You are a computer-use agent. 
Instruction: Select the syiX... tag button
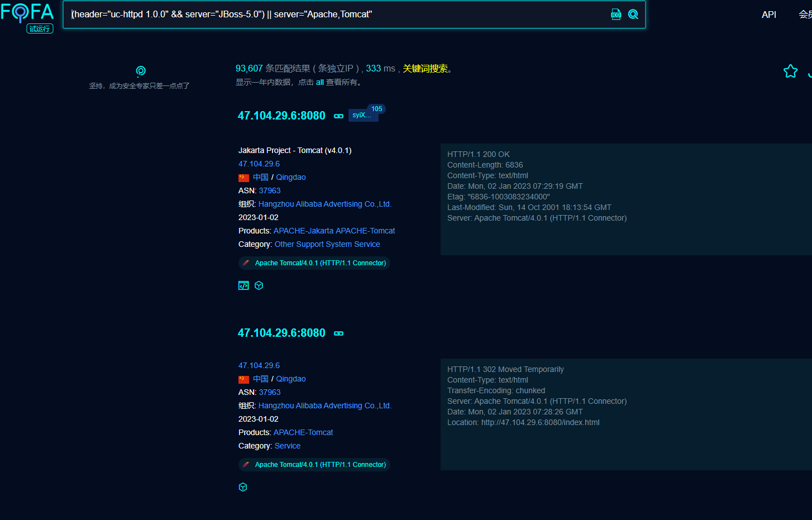click(362, 115)
